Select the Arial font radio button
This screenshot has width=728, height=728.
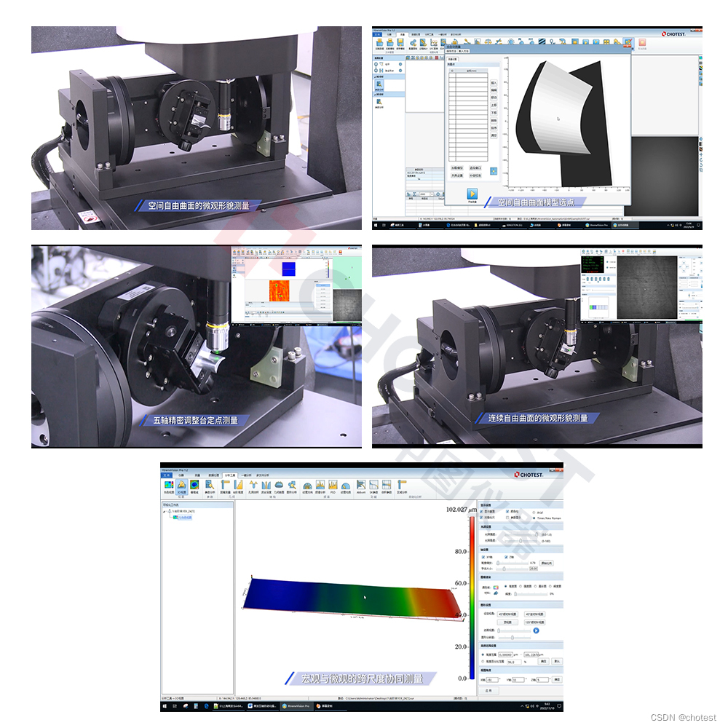pyautogui.click(x=534, y=513)
